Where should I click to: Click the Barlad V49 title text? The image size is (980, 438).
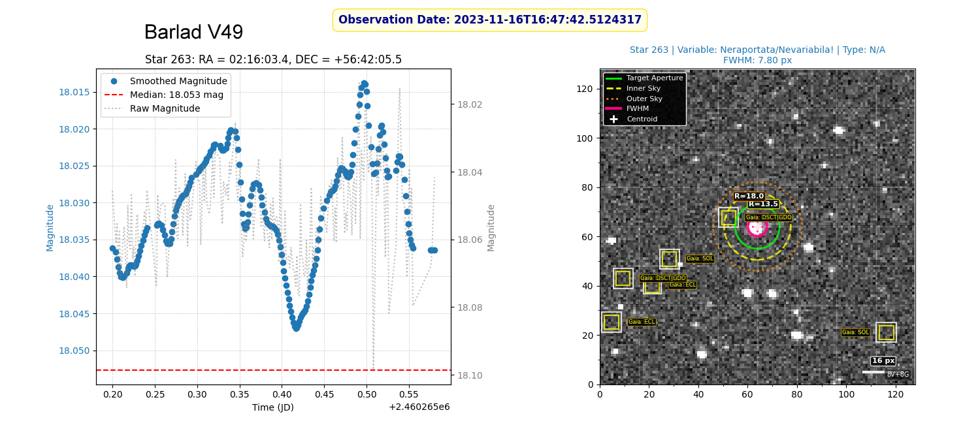point(193,33)
